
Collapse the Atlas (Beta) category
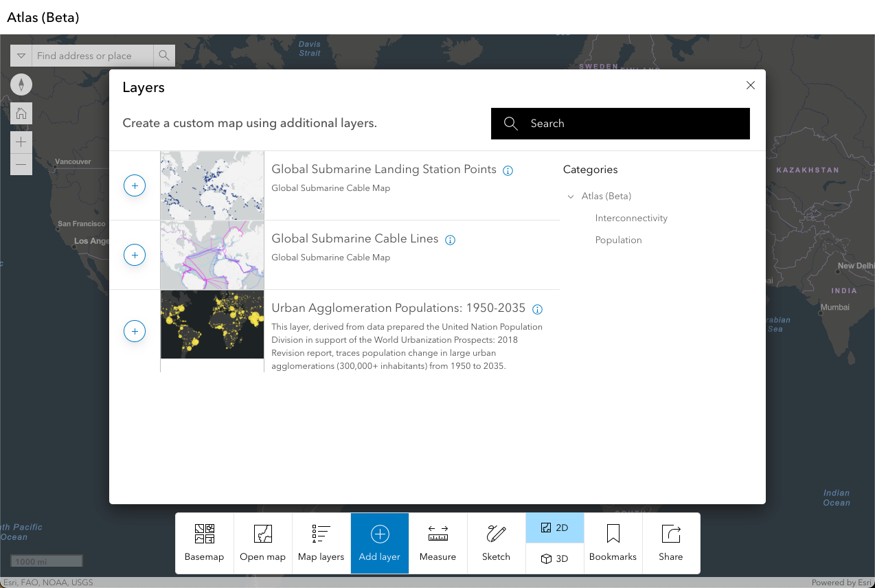click(x=571, y=196)
